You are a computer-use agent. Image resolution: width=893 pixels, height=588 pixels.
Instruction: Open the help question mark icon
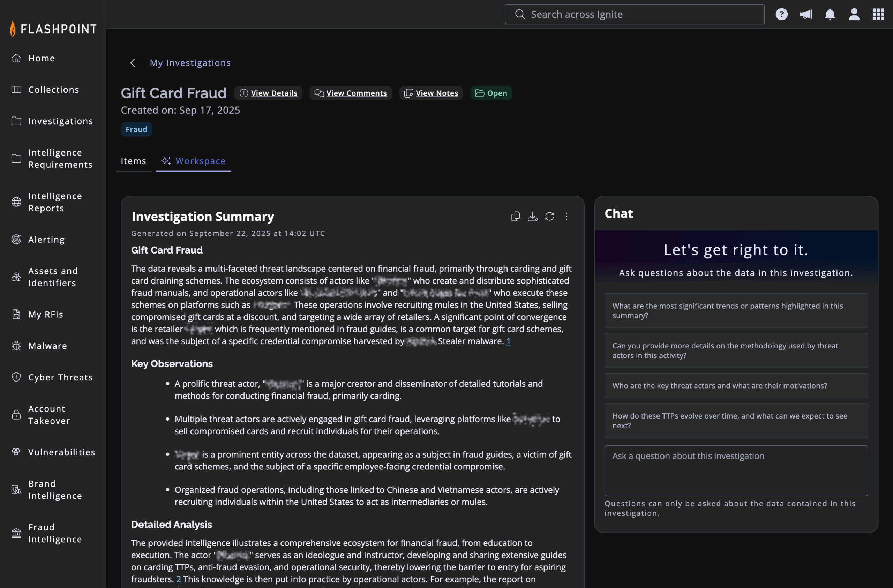click(782, 14)
